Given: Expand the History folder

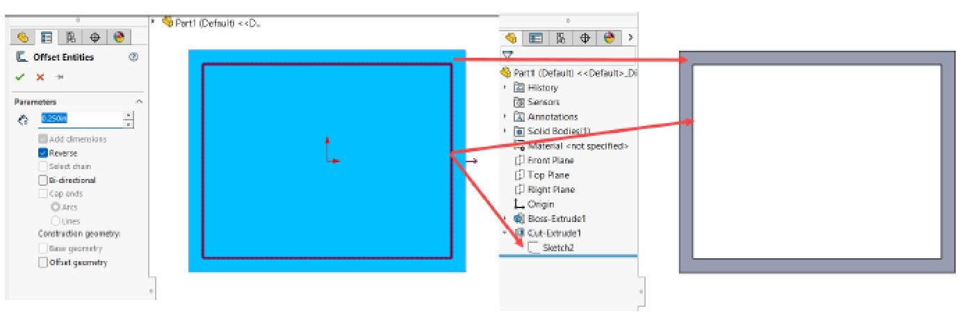Looking at the screenshot, I should [x=505, y=87].
